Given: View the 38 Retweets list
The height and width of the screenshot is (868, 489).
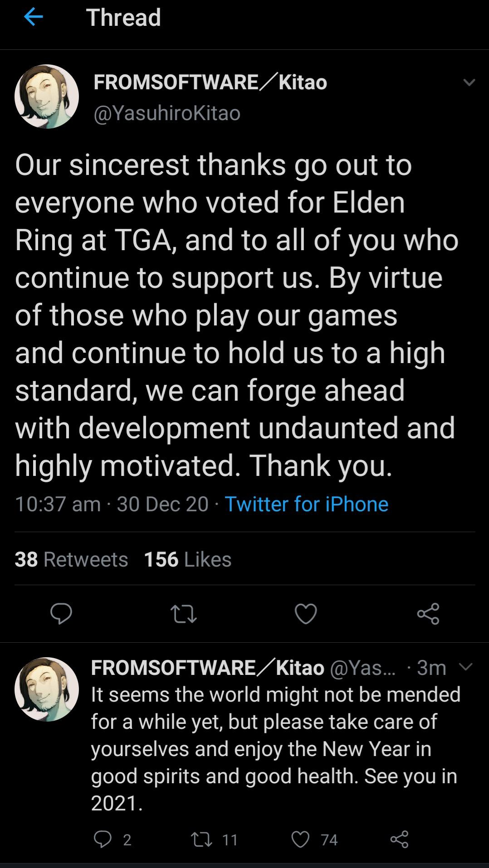Looking at the screenshot, I should pyautogui.click(x=71, y=559).
